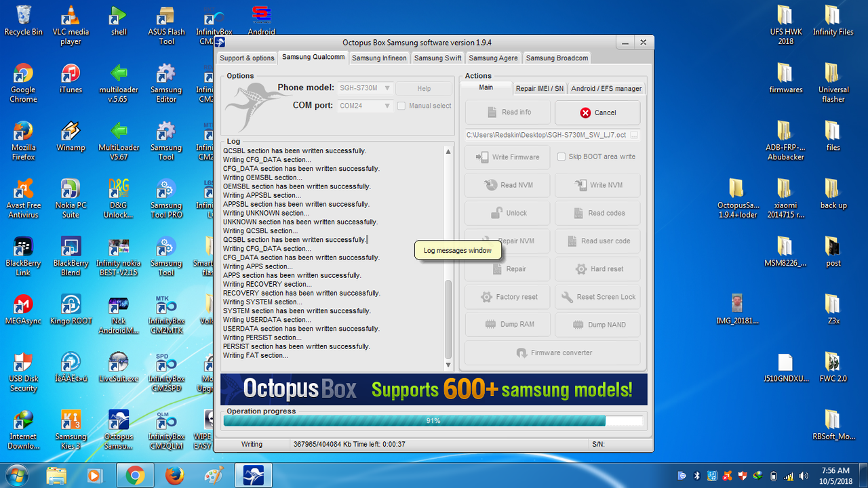
Task: Open the Recycle Bin desktop icon
Action: point(23,21)
